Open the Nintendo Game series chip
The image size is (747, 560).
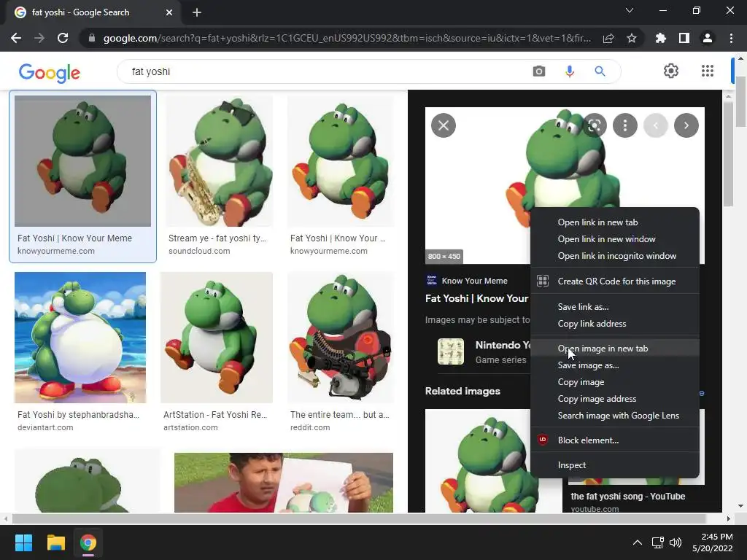coord(484,352)
